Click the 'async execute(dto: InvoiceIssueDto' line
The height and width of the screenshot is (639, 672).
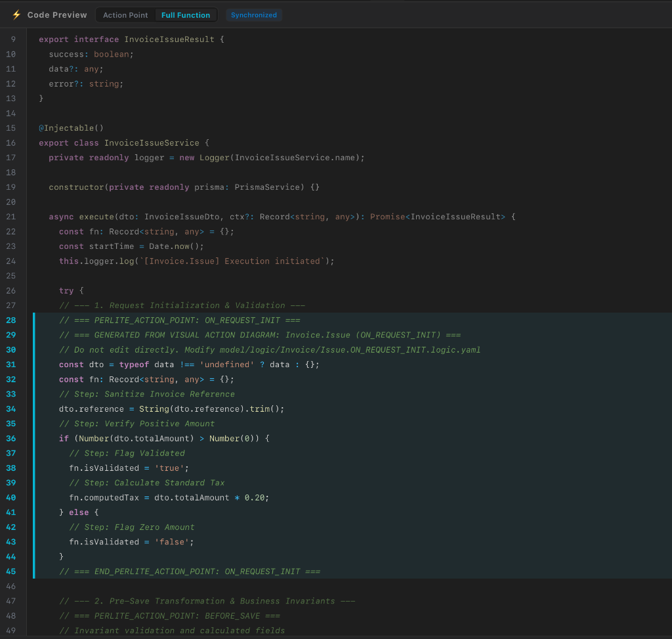282,217
